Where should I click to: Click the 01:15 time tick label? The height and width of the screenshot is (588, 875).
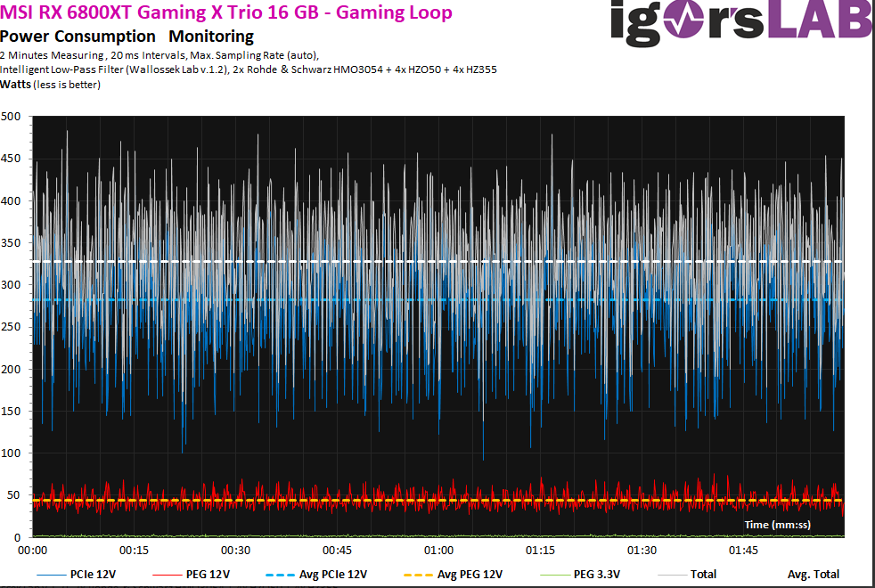tap(540, 551)
